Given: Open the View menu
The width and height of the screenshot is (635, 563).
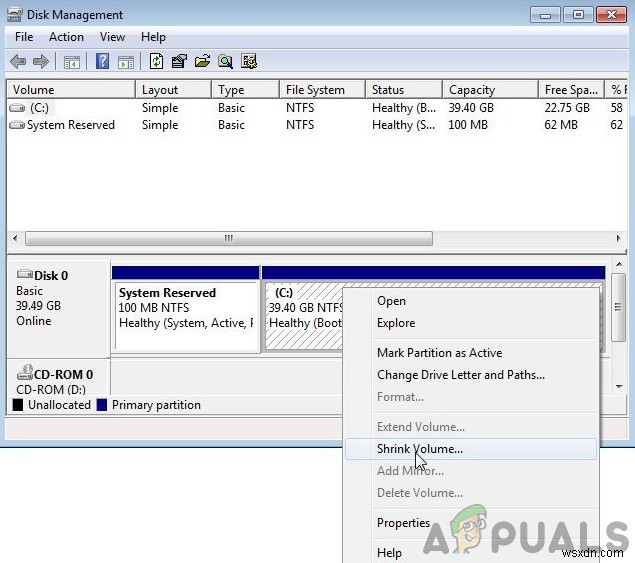Looking at the screenshot, I should click(112, 37).
